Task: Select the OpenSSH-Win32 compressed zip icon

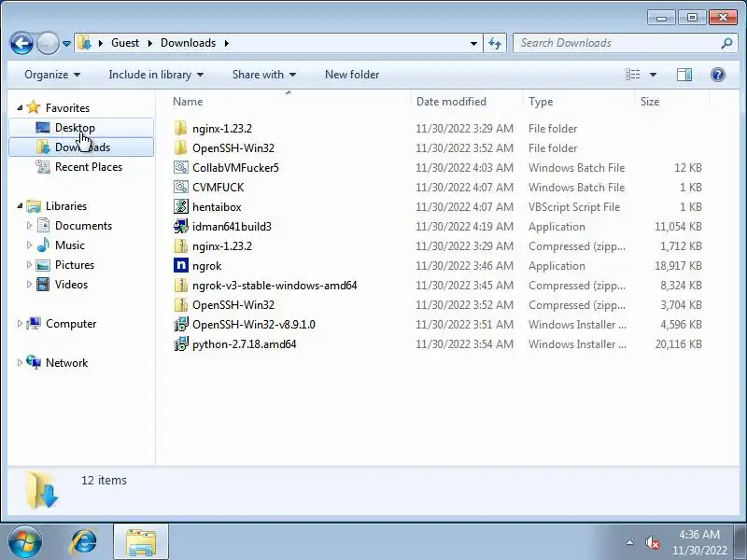Action: pos(180,304)
